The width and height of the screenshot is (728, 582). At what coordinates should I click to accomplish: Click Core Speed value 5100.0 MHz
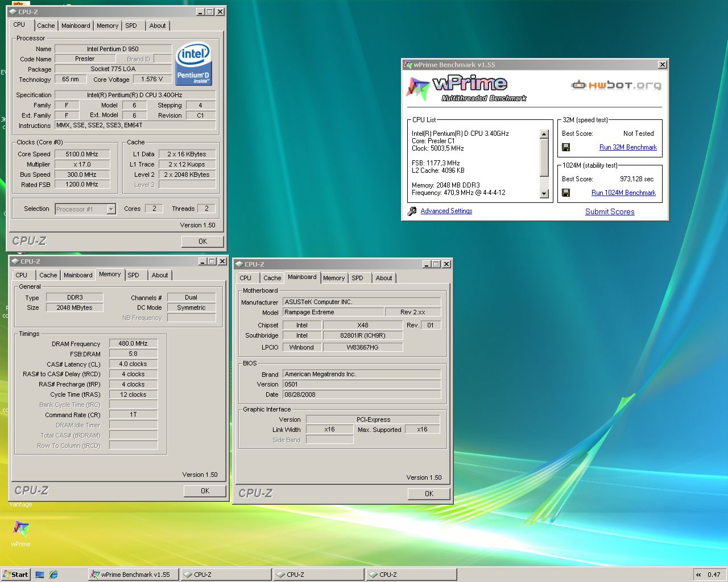tap(82, 154)
